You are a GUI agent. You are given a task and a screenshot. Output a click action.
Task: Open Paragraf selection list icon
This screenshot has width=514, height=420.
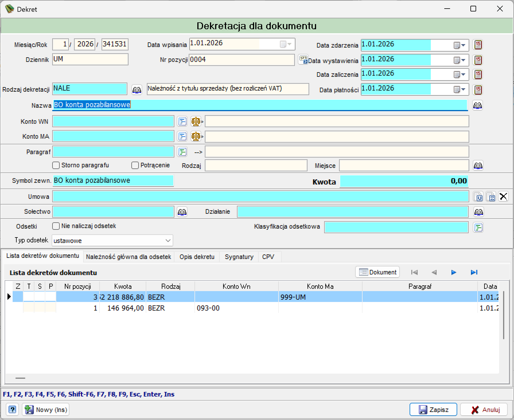click(x=182, y=152)
